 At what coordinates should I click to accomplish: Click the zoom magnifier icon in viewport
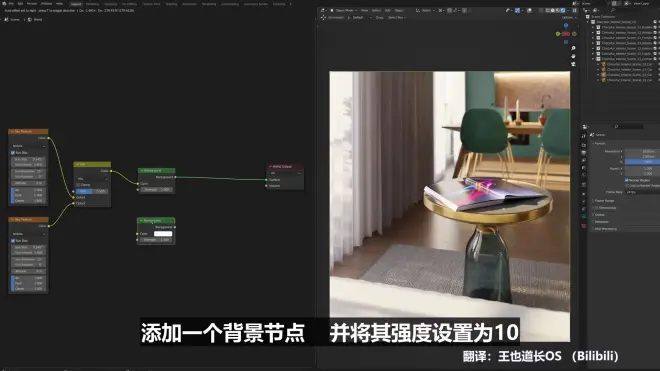pyautogui.click(x=573, y=48)
